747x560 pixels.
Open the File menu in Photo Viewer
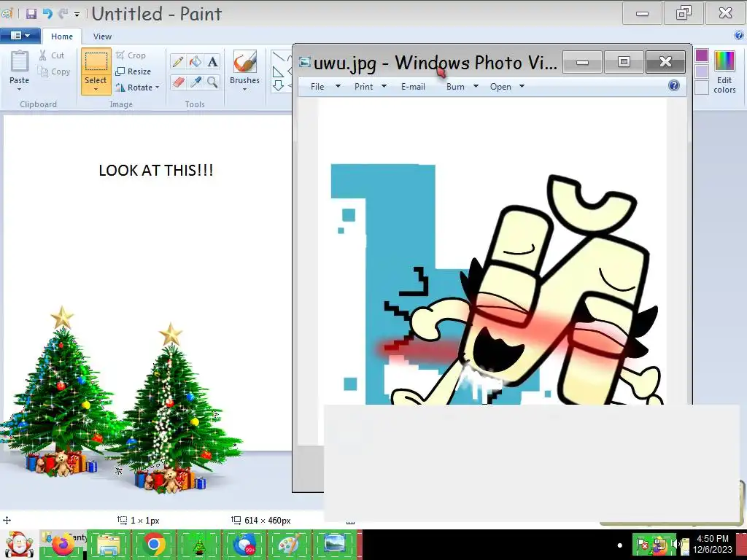(x=325, y=87)
